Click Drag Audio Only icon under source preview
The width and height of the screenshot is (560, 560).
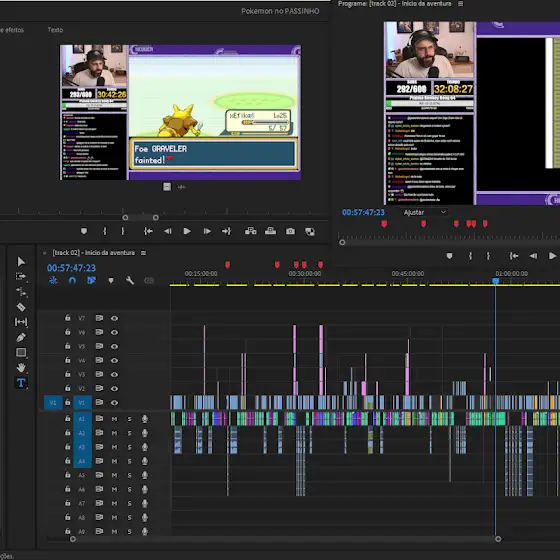point(181,187)
